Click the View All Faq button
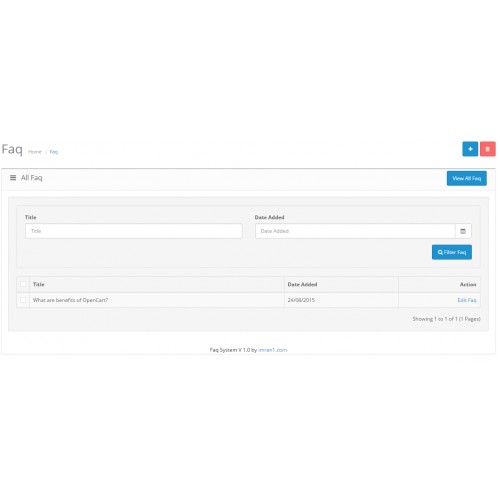This screenshot has width=500, height=500. pos(467,178)
